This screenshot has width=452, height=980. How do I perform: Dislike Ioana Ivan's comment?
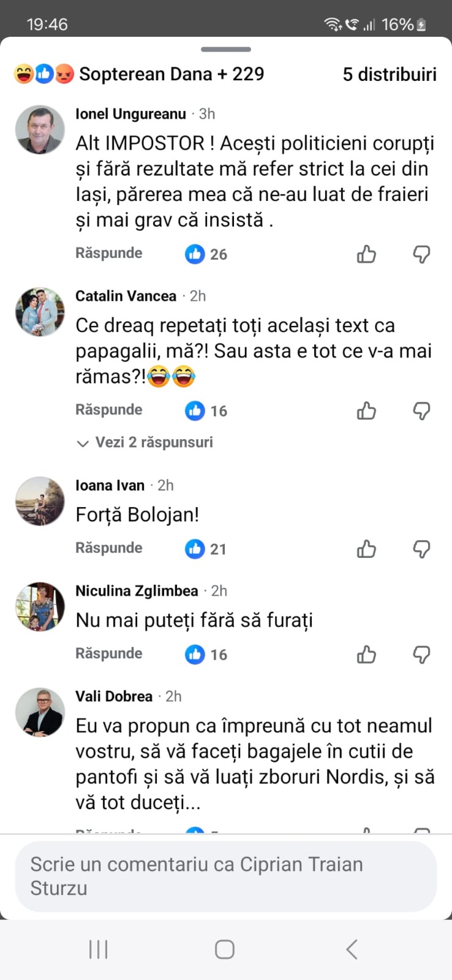(421, 549)
